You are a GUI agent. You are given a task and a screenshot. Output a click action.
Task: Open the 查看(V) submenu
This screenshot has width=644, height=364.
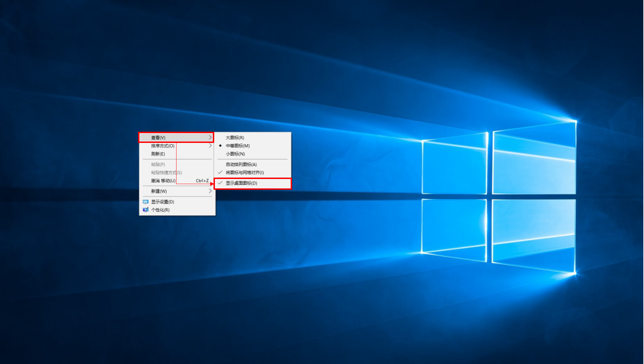coord(176,138)
